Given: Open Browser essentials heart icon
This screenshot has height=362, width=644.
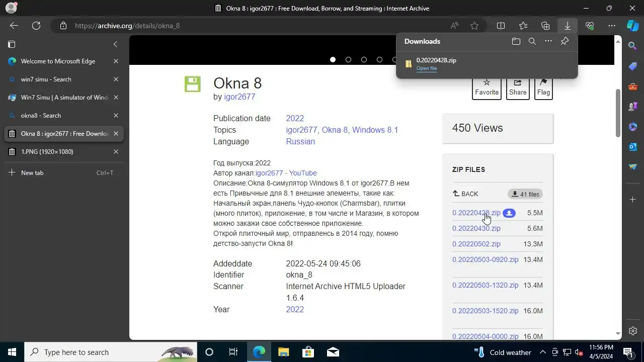Looking at the screenshot, I should (x=590, y=26).
